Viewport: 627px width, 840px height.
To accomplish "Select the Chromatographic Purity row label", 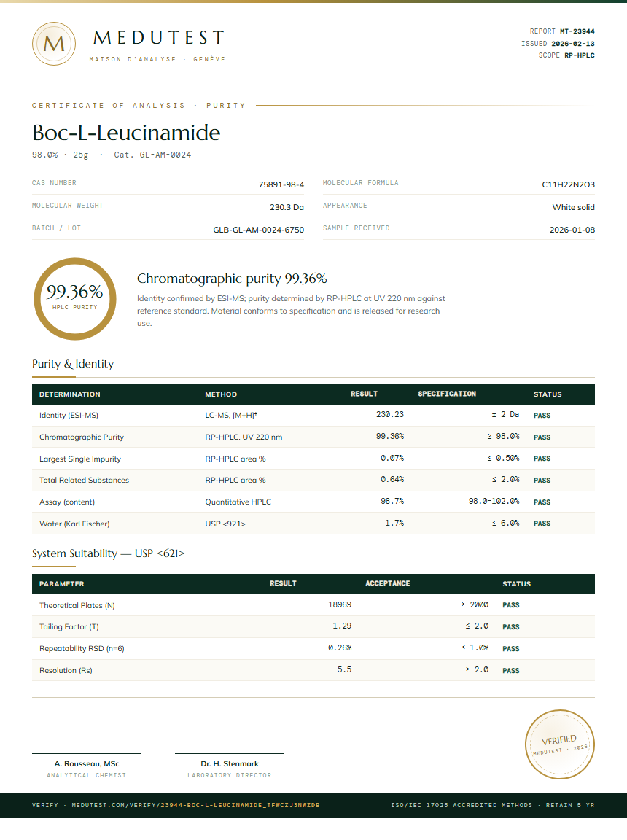I will click(x=82, y=437).
